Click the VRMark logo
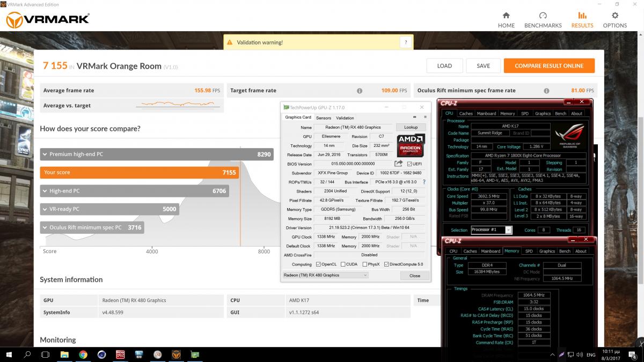644x362 pixels. 47,20
